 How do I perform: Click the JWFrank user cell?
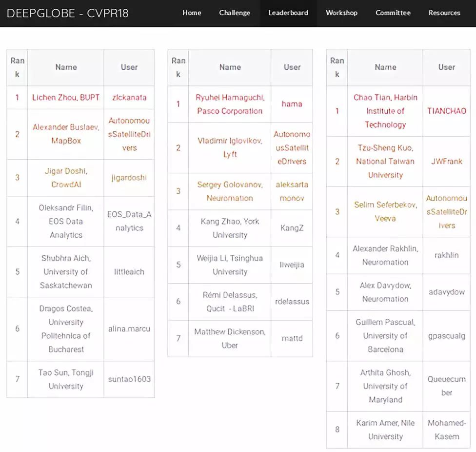click(447, 161)
